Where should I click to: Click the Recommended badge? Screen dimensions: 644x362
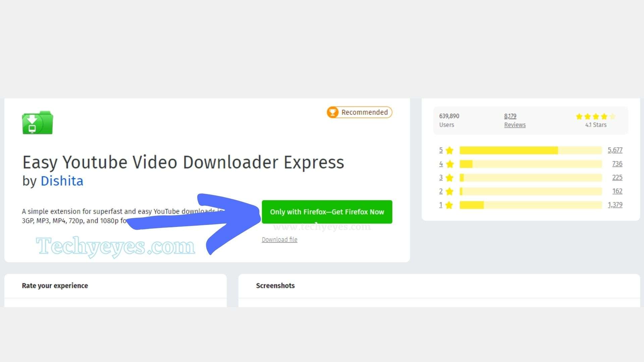tap(360, 112)
